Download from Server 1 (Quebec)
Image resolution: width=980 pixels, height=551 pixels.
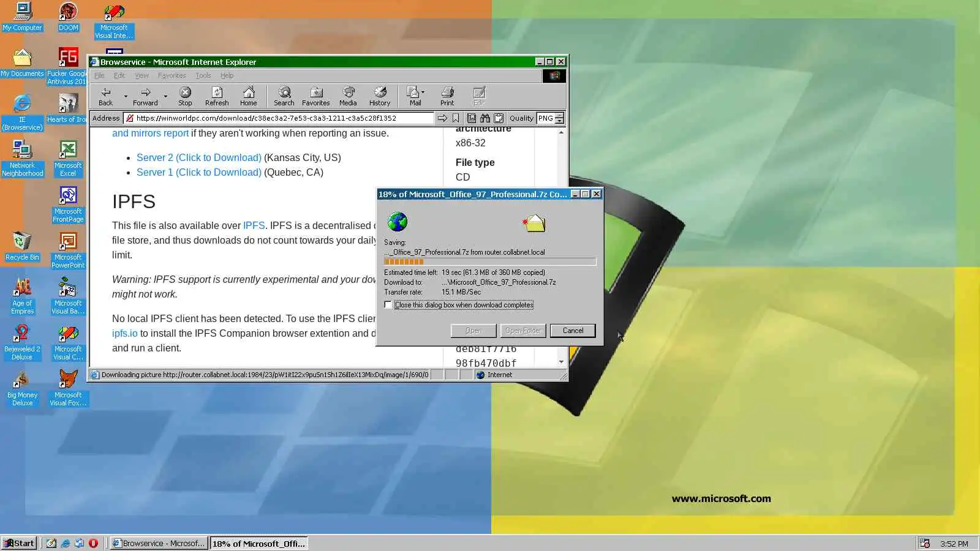[x=199, y=172]
